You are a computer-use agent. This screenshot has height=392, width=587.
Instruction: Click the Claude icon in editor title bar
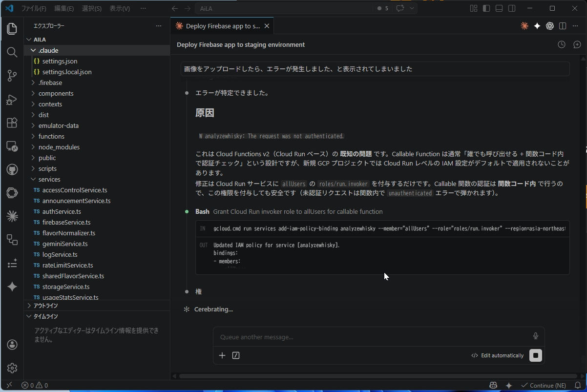[x=524, y=26]
